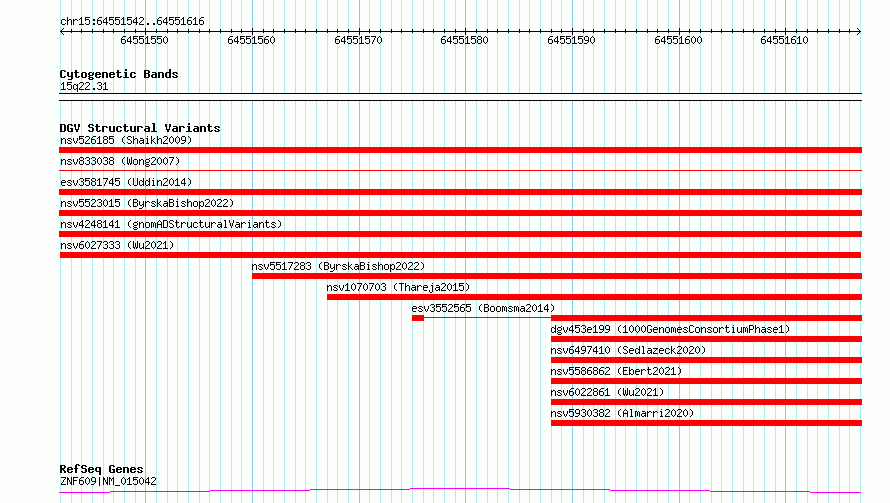The height and width of the screenshot is (503, 890).
Task: Click the ruler's left end arrow
Action: pos(62,32)
